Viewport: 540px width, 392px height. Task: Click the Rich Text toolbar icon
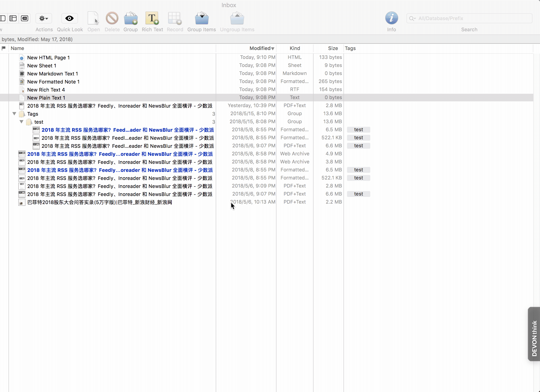tap(152, 18)
